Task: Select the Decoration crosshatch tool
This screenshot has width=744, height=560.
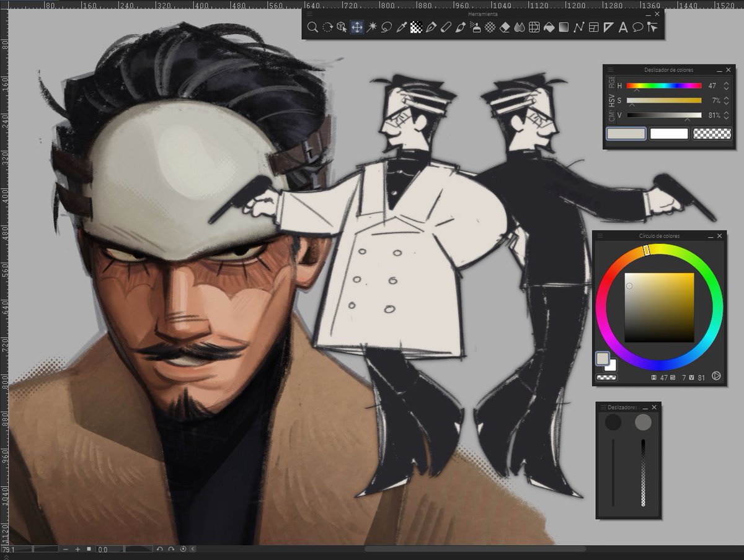Action: (490, 27)
